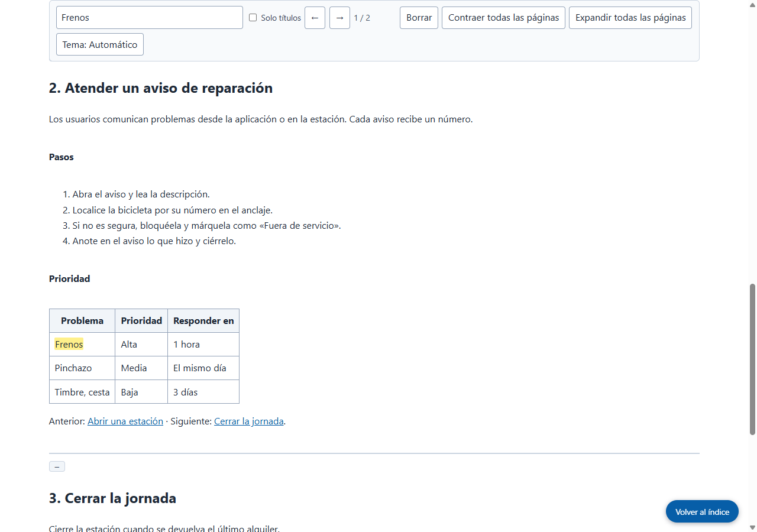The image size is (757, 532).
Task: Click the vertical page scrollbar thumb
Action: tap(752, 359)
